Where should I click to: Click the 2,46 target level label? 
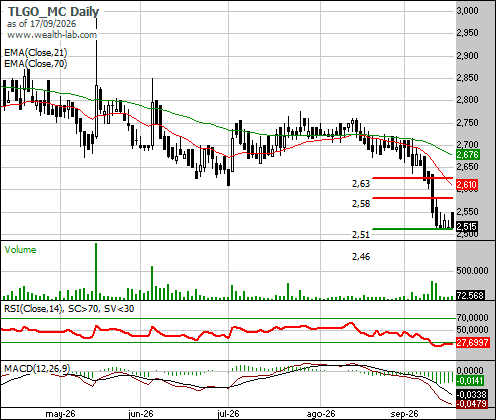(361, 257)
